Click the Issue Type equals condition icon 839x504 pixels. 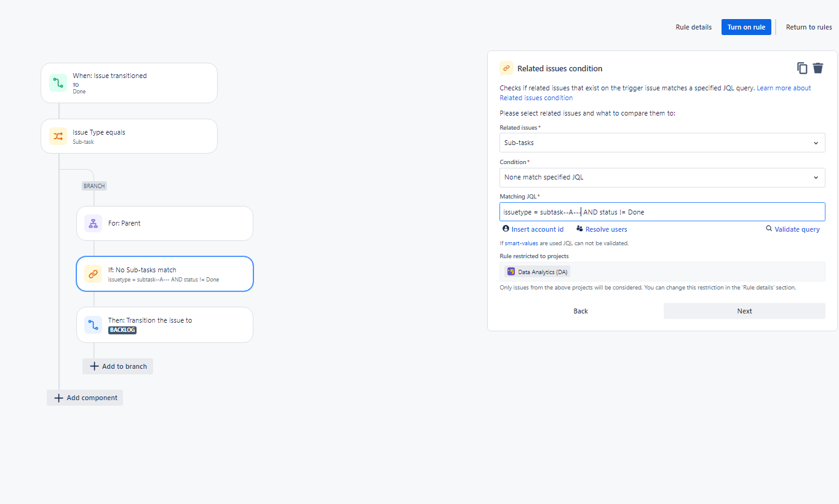coord(57,136)
